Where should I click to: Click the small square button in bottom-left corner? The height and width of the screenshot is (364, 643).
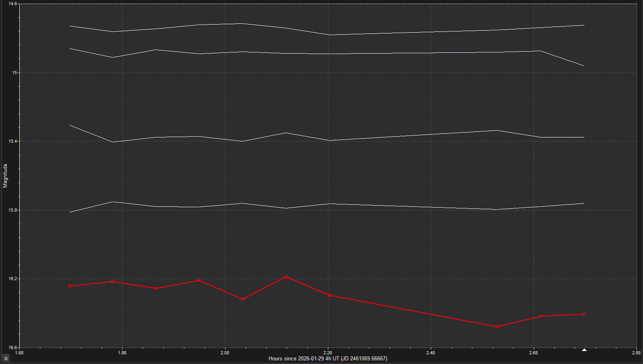tap(6, 358)
